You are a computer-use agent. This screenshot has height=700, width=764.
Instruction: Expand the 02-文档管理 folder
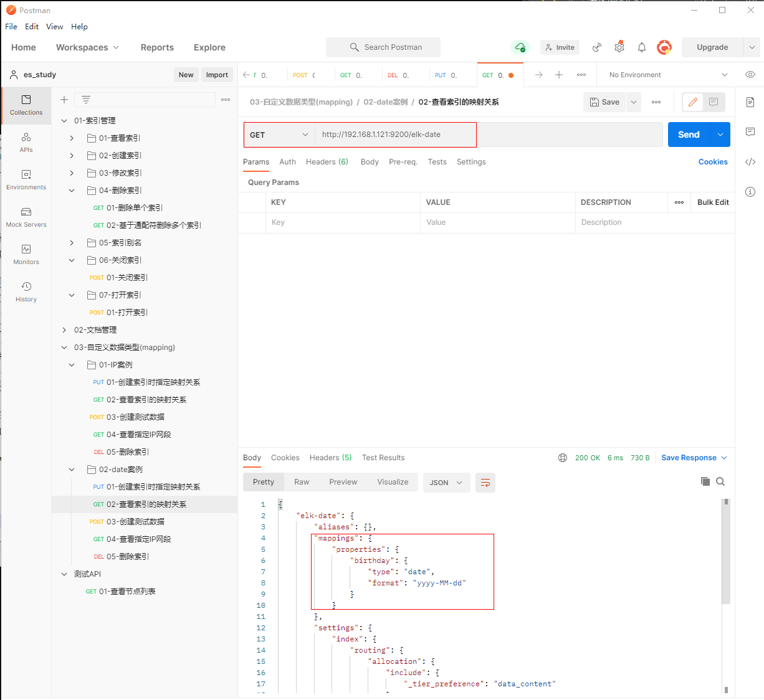pyautogui.click(x=64, y=330)
